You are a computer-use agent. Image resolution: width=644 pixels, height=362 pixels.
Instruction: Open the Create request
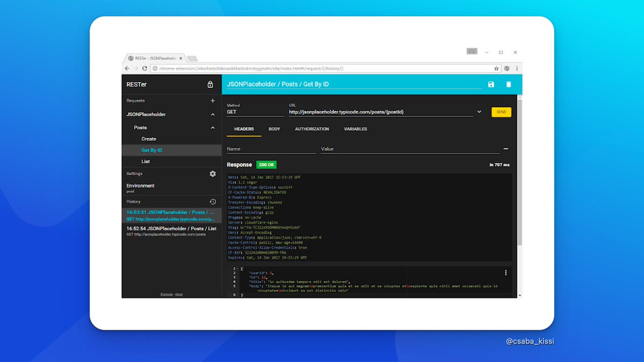tap(172, 139)
